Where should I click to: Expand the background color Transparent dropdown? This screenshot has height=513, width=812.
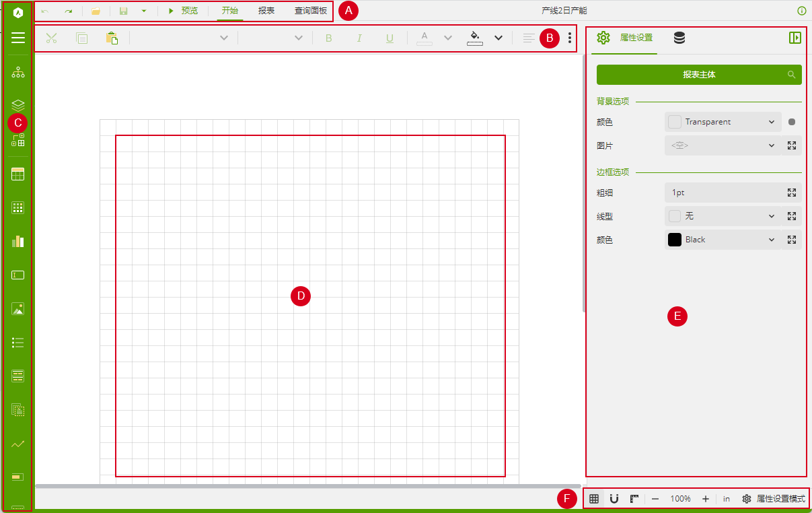pos(771,122)
